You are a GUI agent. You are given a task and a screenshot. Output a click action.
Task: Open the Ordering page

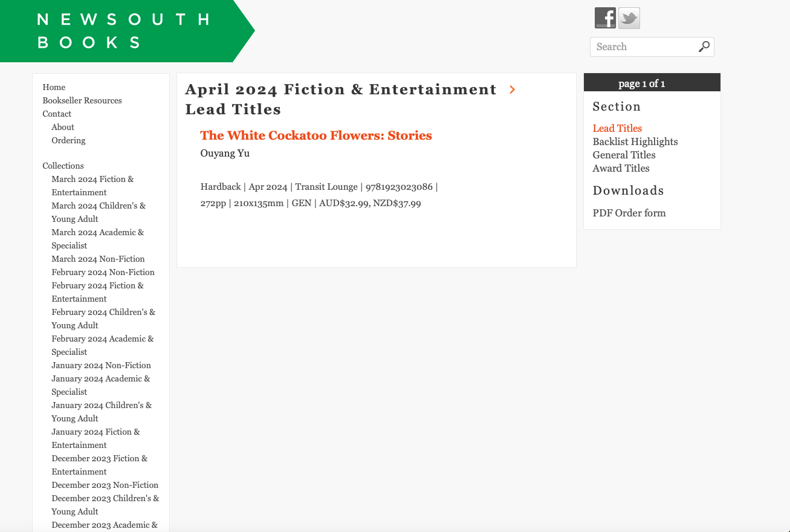pyautogui.click(x=68, y=140)
